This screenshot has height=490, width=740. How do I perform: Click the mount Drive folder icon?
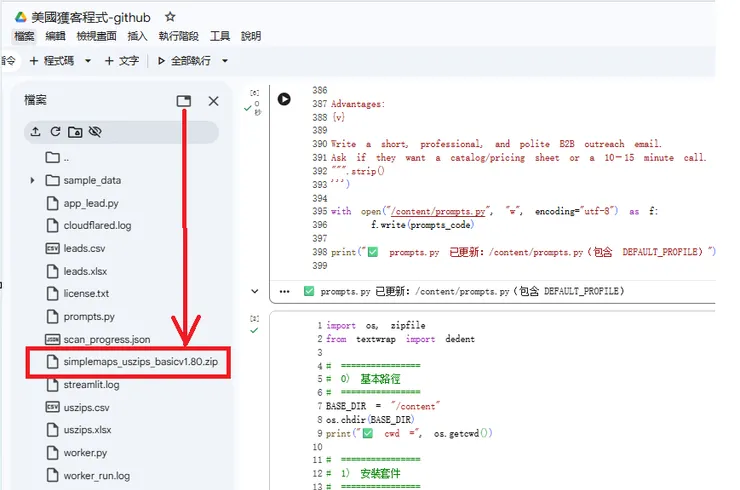coord(75,132)
